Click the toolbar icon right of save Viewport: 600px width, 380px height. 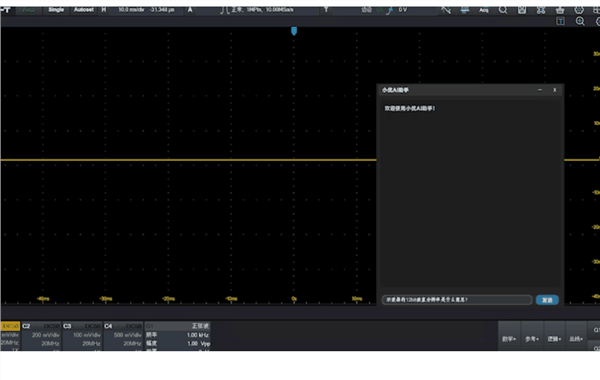tap(541, 10)
